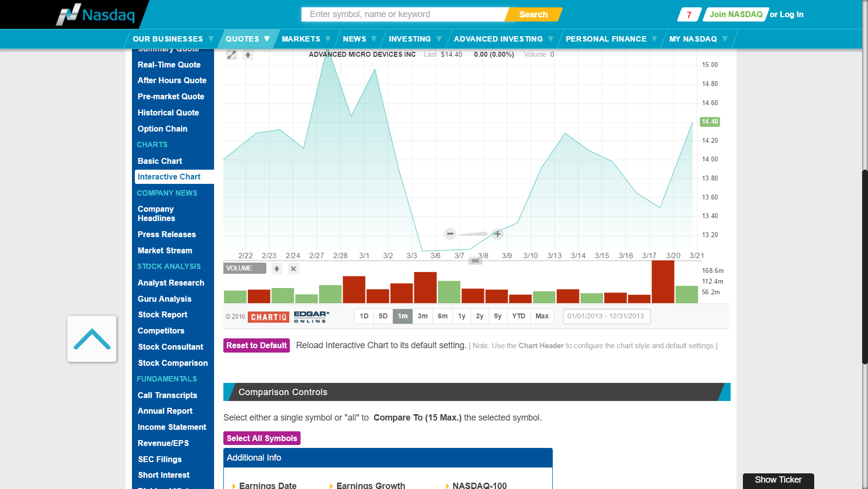Click the symbol search input field

(x=404, y=14)
